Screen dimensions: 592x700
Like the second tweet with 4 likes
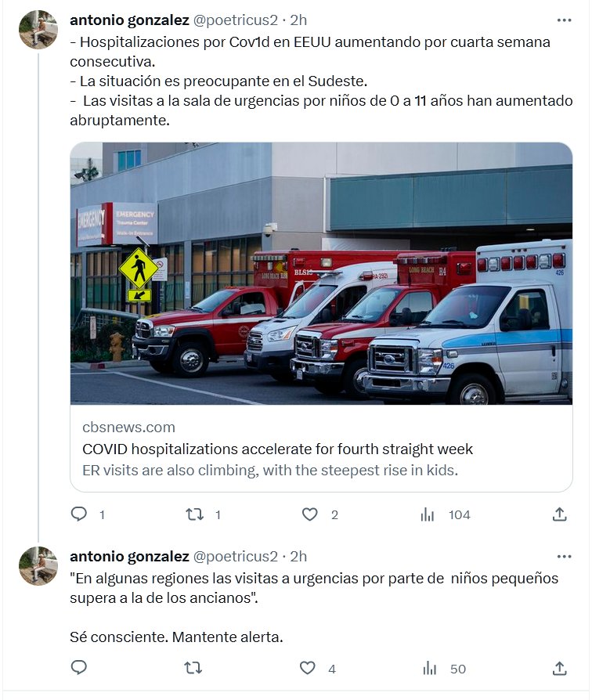307,668
